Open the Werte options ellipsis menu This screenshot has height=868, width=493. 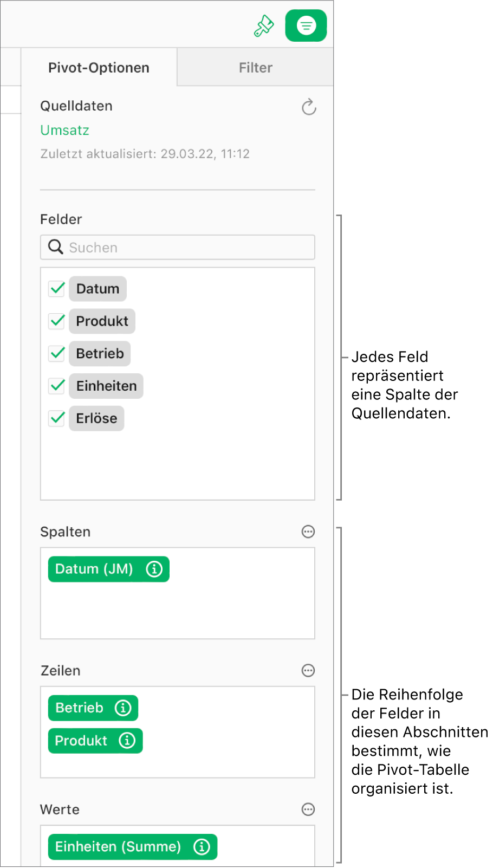308,809
